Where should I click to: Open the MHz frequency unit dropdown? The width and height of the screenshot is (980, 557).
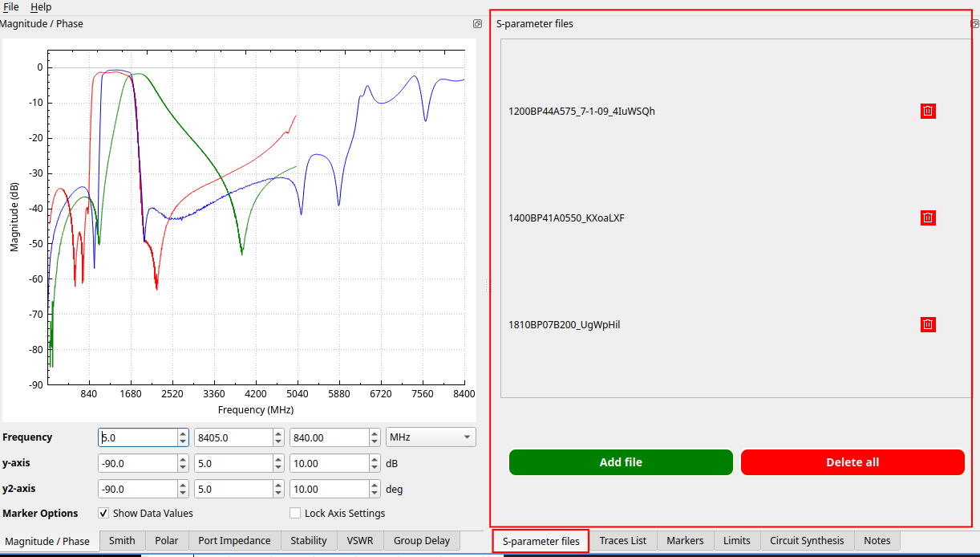click(431, 437)
